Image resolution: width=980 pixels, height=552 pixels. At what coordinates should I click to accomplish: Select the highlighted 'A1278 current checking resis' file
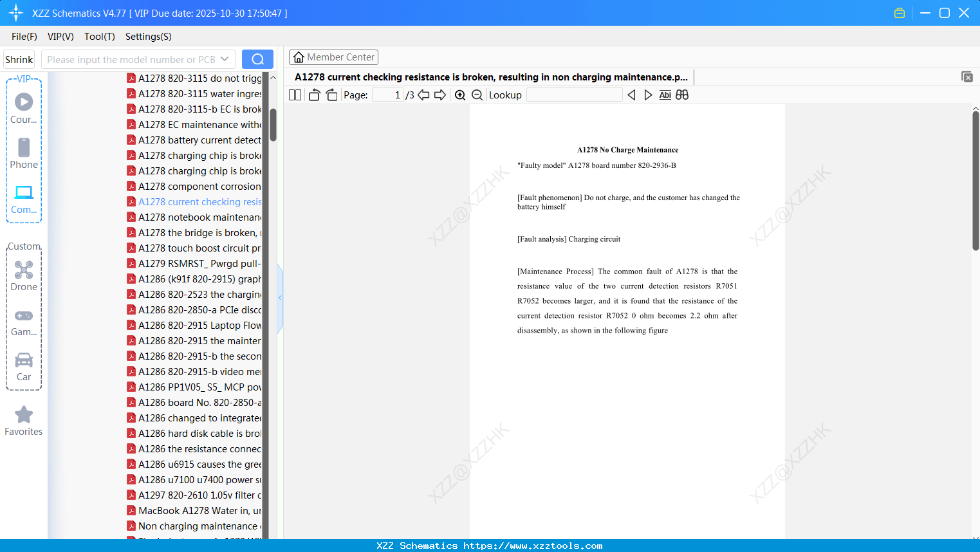pos(194,202)
